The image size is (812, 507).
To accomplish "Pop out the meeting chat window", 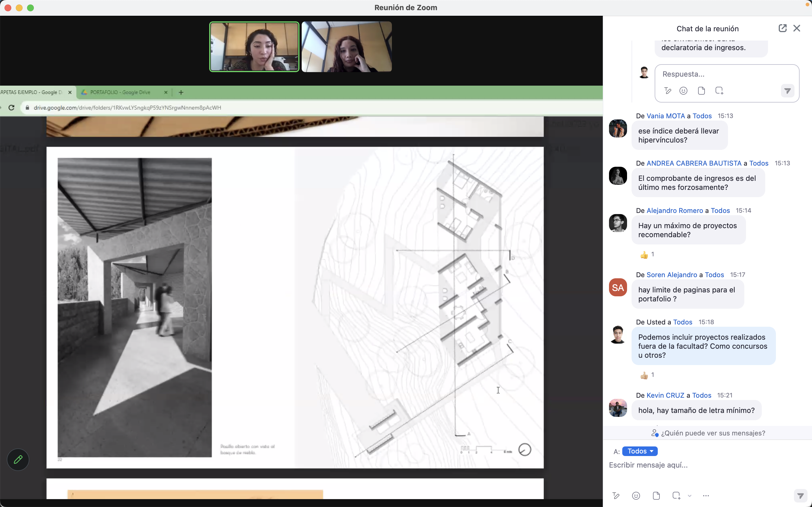I will click(x=782, y=28).
